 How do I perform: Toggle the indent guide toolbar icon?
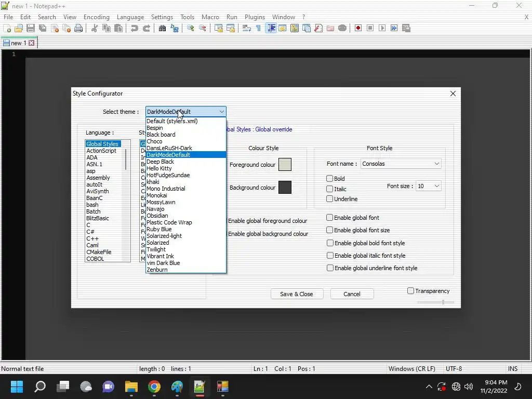(271, 28)
